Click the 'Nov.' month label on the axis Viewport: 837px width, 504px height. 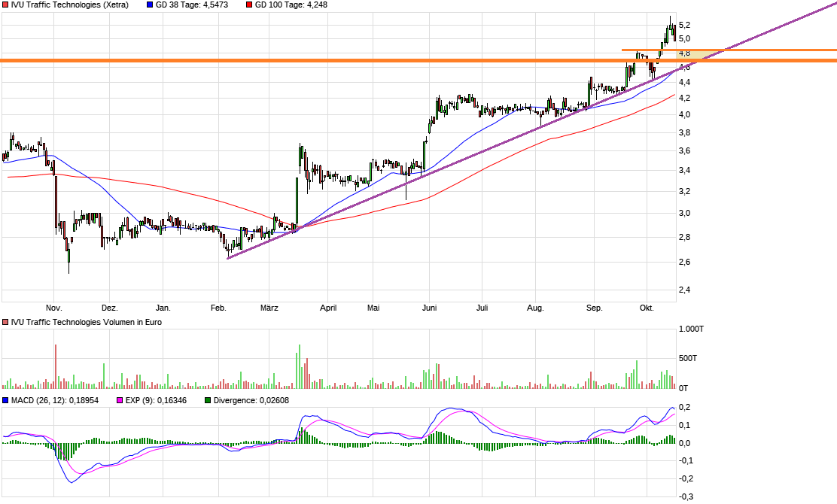54,308
